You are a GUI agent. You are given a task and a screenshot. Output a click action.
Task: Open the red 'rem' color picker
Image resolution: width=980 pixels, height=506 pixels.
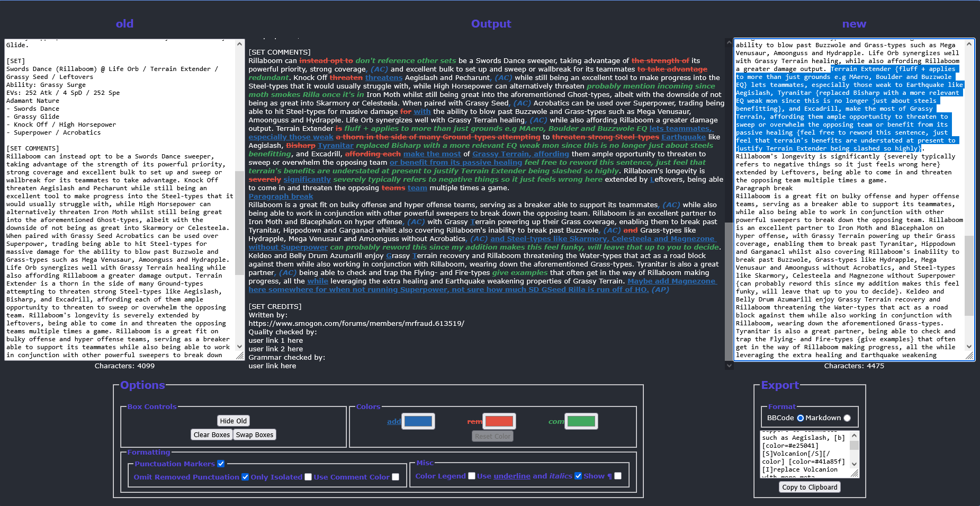coord(499,421)
